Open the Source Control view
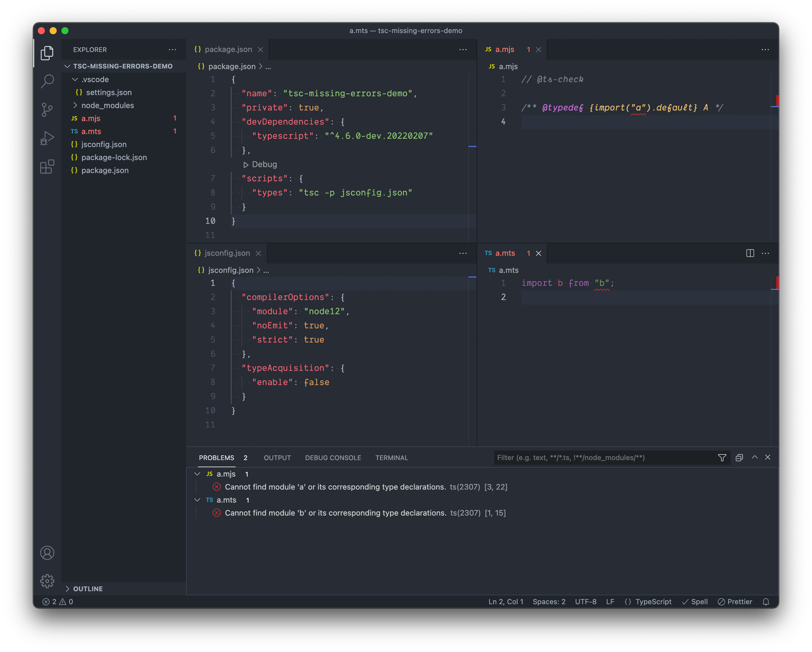This screenshot has width=812, height=652. [47, 110]
